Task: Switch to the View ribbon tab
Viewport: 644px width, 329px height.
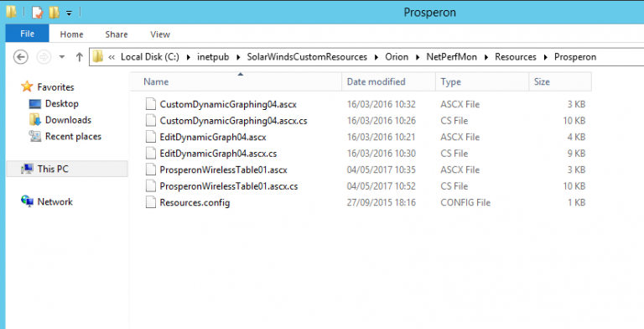Action: (x=160, y=34)
